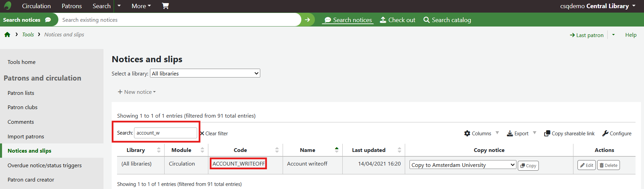Click the home breadcrumb icon

(7, 35)
